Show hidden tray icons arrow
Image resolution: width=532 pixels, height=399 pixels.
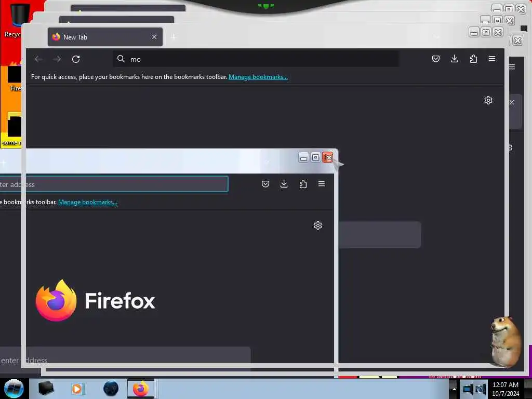tap(454, 389)
